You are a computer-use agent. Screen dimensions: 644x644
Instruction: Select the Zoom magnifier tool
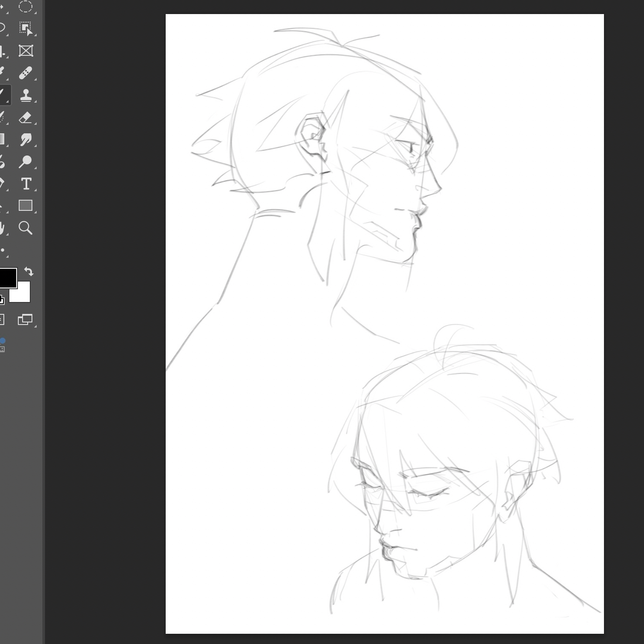point(26,228)
